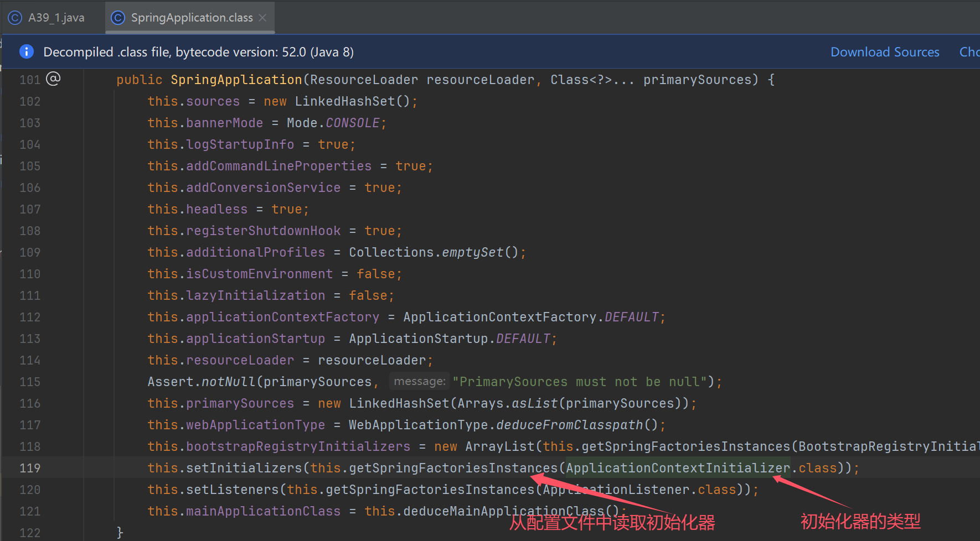Click 'ApplicationContextInitializer' on line 119
Viewport: 980px width, 541px height.
[x=678, y=468]
